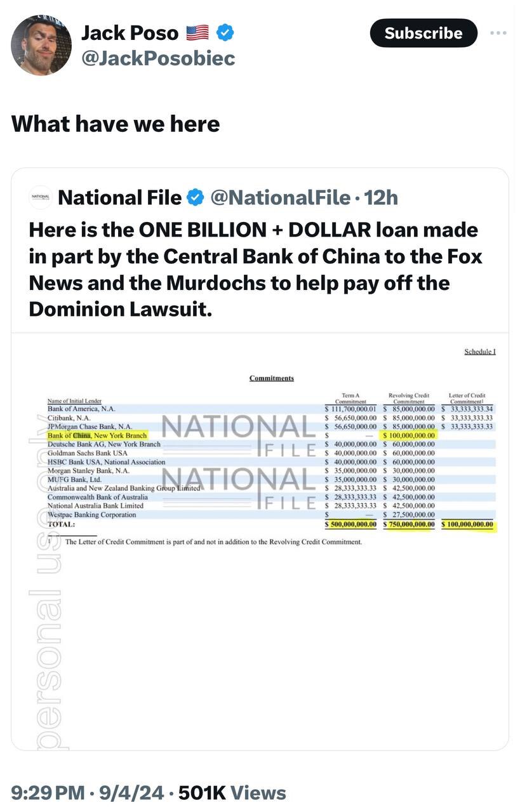This screenshot has width=520, height=812.
Task: Open the @JackPosobiec handle link
Action: (158, 58)
